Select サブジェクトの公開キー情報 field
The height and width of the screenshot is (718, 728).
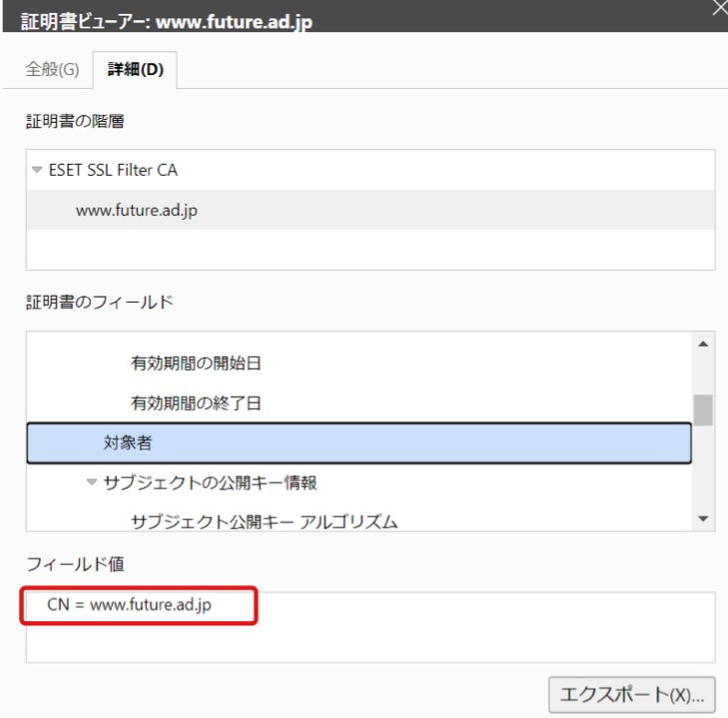tap(210, 483)
